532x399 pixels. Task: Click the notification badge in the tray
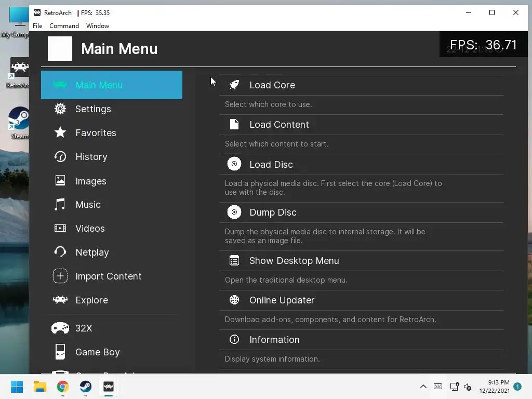[517, 387]
